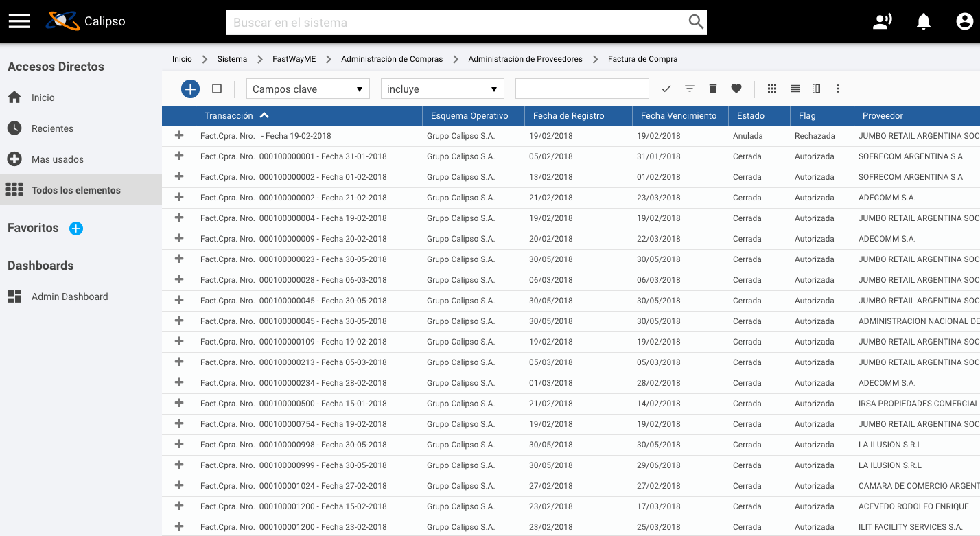
Task: Switch to list view
Action: point(795,89)
